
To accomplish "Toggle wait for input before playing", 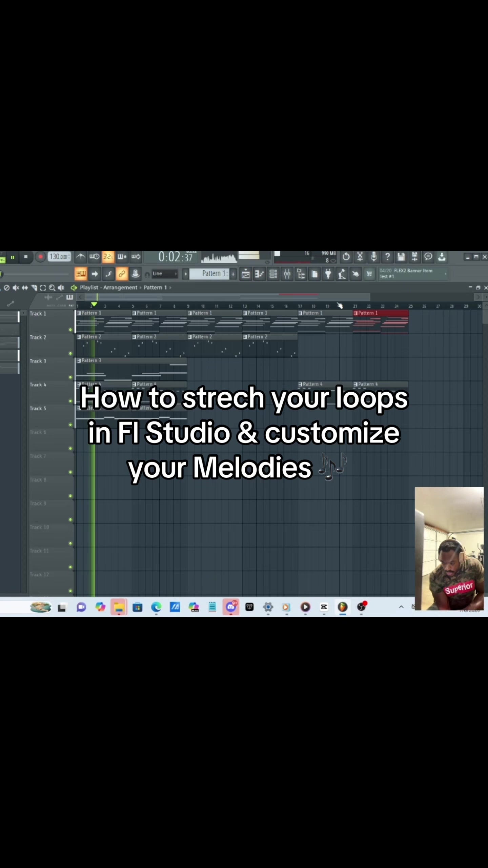I will tap(94, 257).
